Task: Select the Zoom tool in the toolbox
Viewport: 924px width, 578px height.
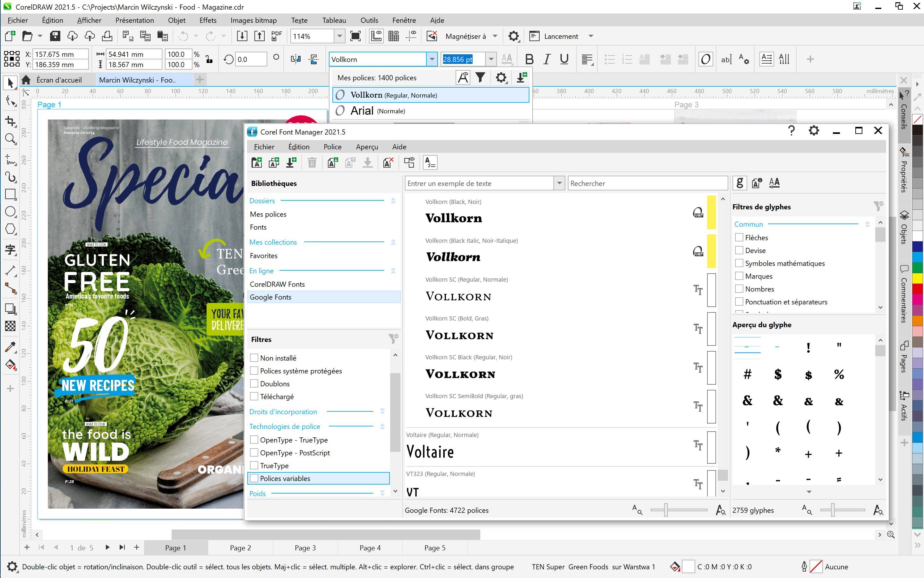Action: [x=10, y=138]
